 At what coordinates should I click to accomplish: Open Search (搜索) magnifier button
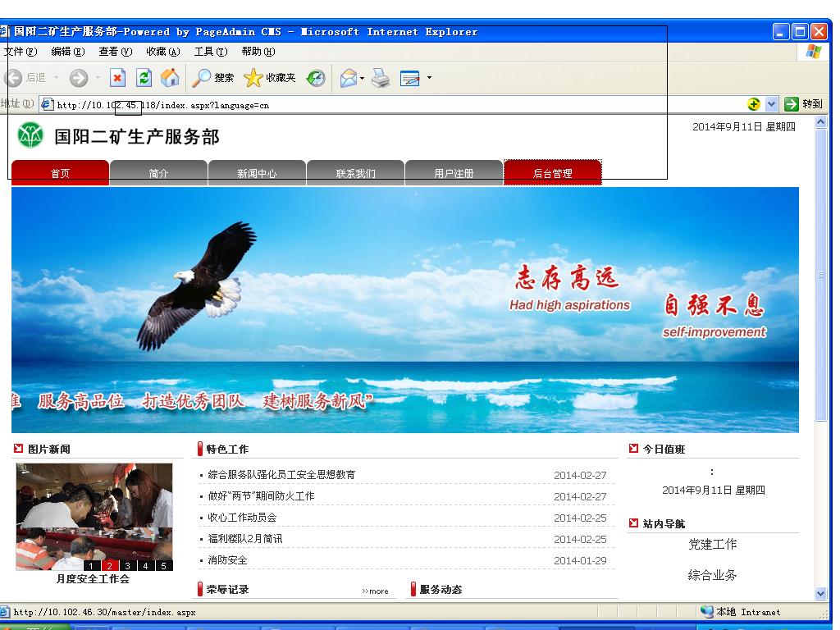tap(212, 78)
